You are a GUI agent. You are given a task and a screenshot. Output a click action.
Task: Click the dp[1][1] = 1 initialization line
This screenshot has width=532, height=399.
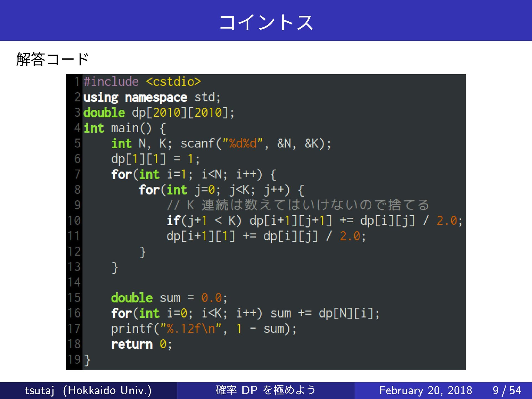tap(155, 159)
